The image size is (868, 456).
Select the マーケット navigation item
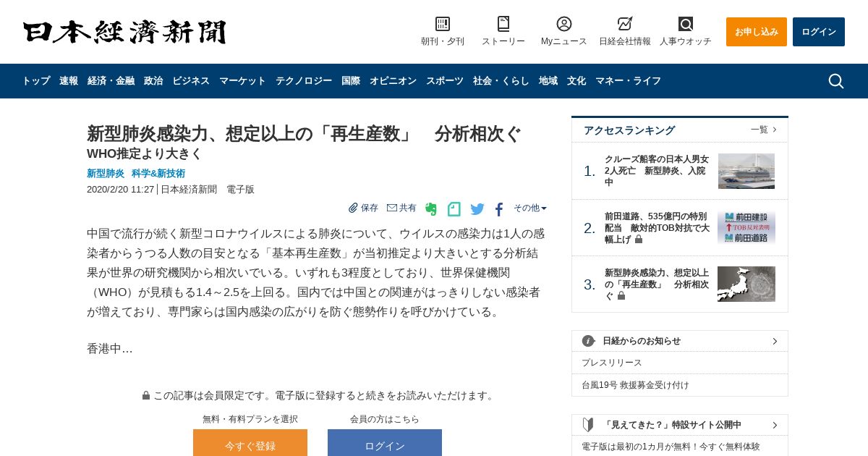pos(242,81)
